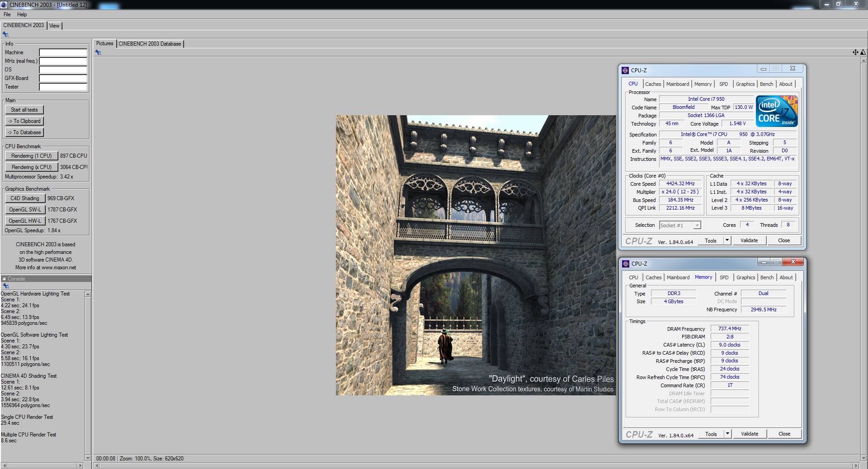Click the pin icon under CINEBENCH 2003 tab
868x469 pixels.
pos(5,34)
